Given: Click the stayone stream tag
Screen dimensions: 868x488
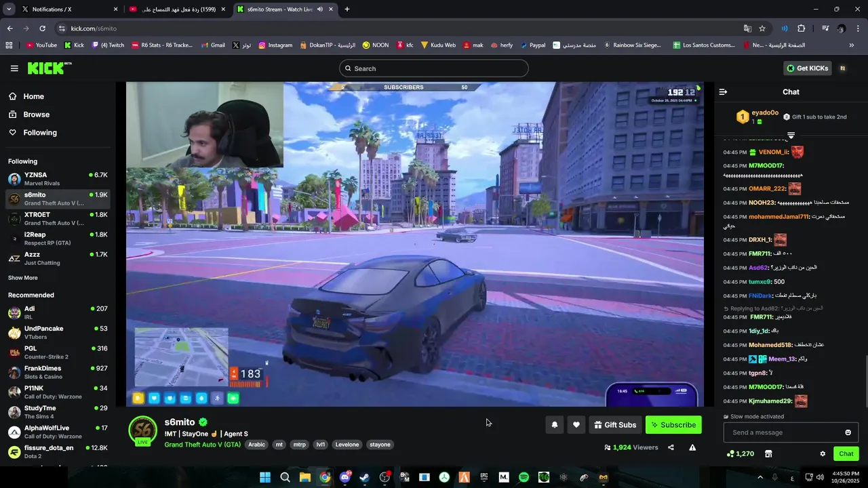Looking at the screenshot, I should (380, 445).
